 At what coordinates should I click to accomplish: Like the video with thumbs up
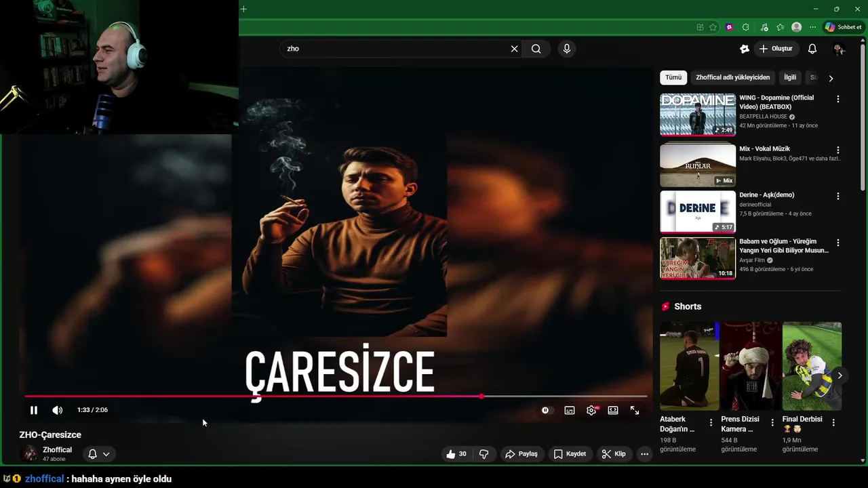456,454
